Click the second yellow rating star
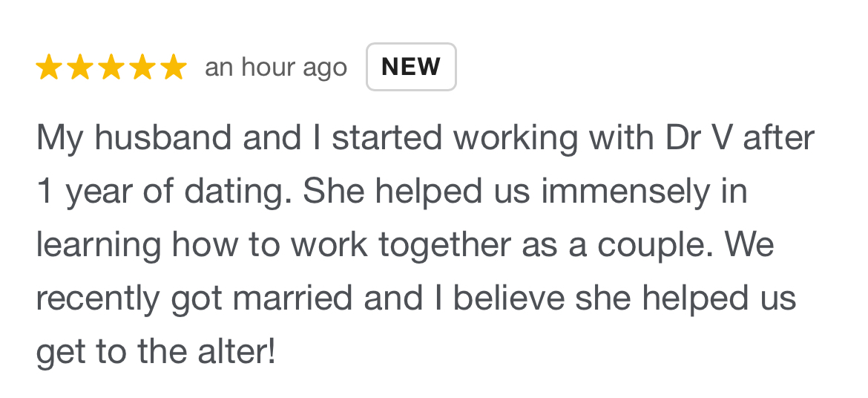The image size is (868, 398). (79, 67)
